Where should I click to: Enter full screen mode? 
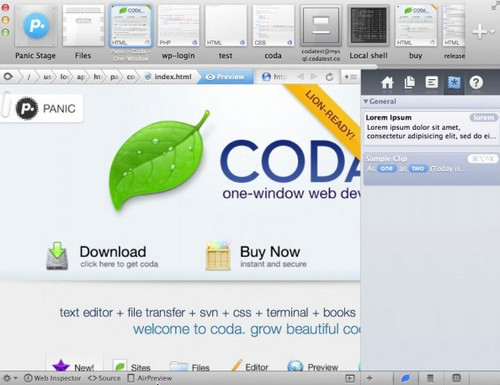coord(496,6)
